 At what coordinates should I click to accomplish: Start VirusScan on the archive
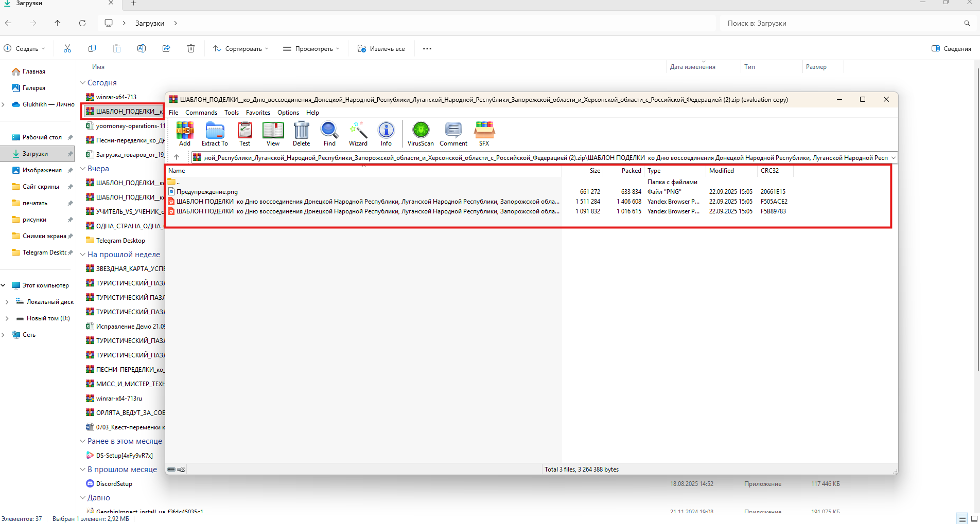click(x=421, y=134)
